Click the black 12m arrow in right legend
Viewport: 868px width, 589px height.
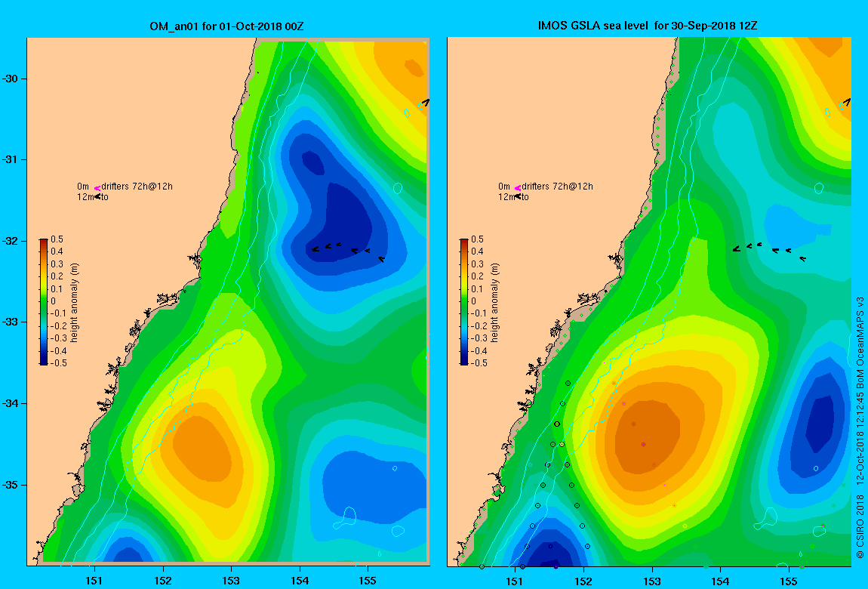point(518,196)
